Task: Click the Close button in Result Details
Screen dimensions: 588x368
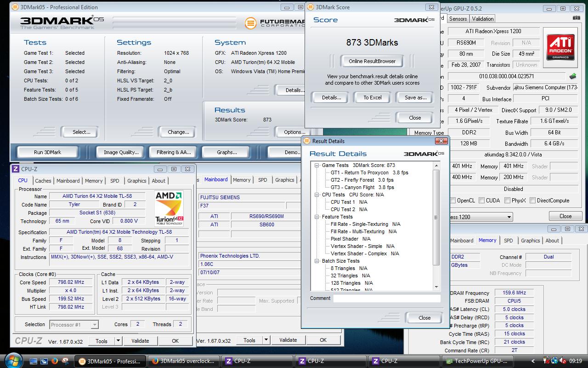Action: pos(424,317)
